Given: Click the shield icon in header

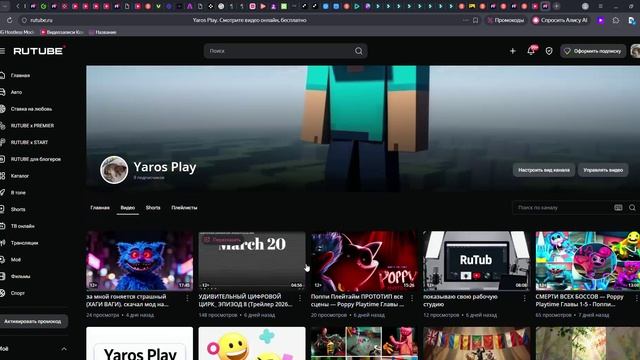Looking at the screenshot, I should [x=549, y=51].
